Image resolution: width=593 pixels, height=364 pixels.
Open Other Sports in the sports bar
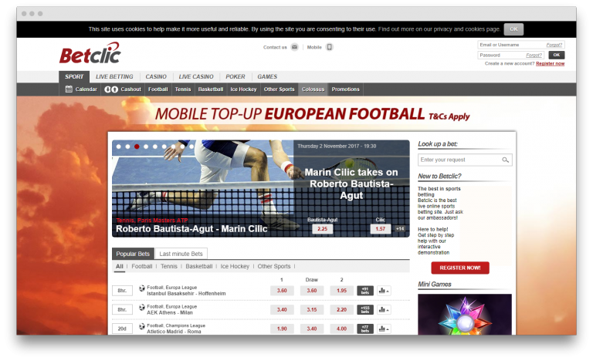pyautogui.click(x=279, y=89)
